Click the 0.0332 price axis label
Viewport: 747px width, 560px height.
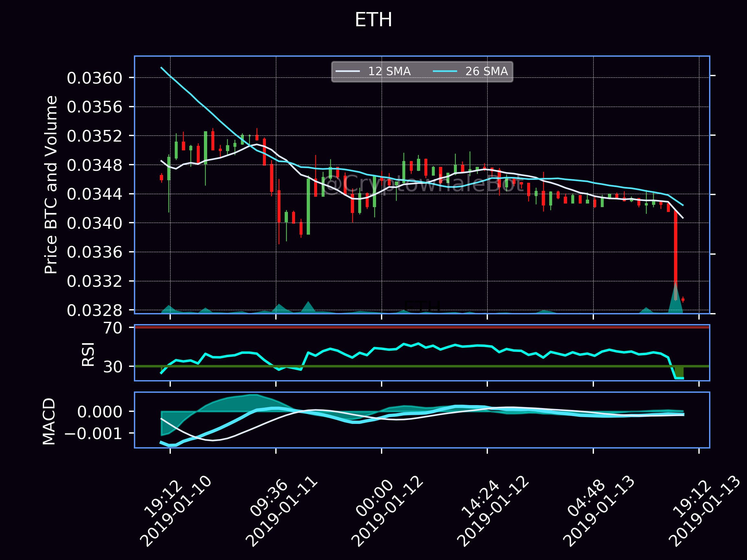pos(95,282)
